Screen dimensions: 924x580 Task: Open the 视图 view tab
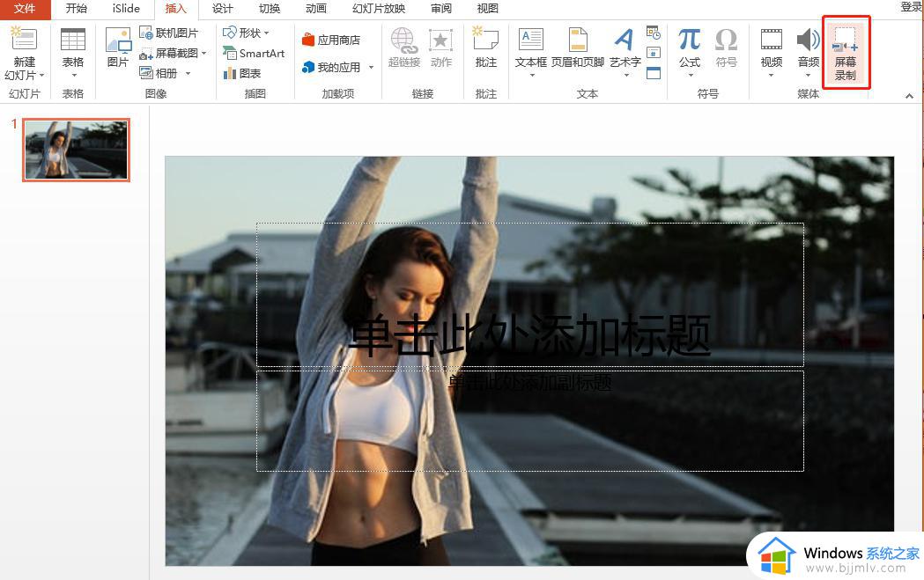click(x=488, y=9)
